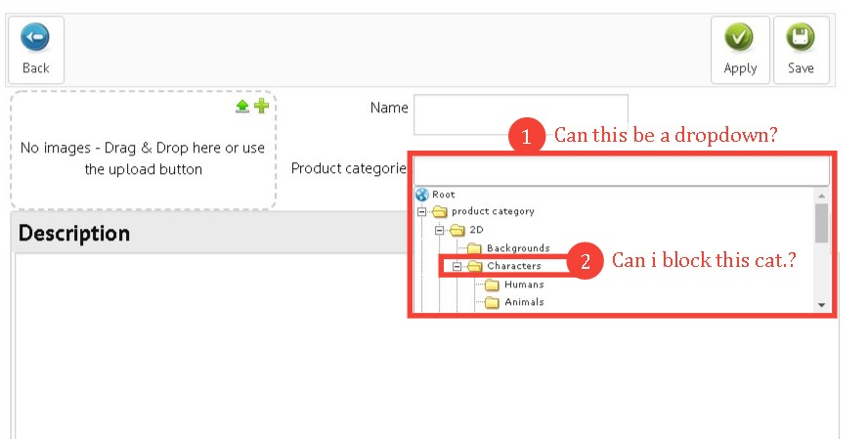Collapse the 2D folder node

[440, 230]
